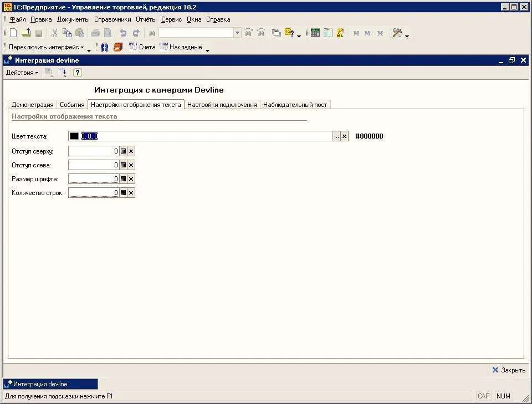Click the Отступ сверху input field
Viewport: 532px width, 404px height.
click(x=94, y=151)
